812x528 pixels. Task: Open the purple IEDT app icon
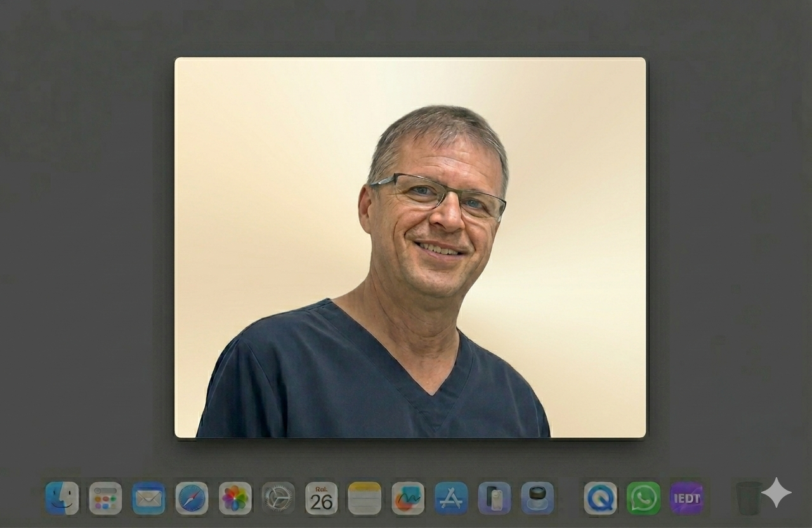[x=687, y=498]
